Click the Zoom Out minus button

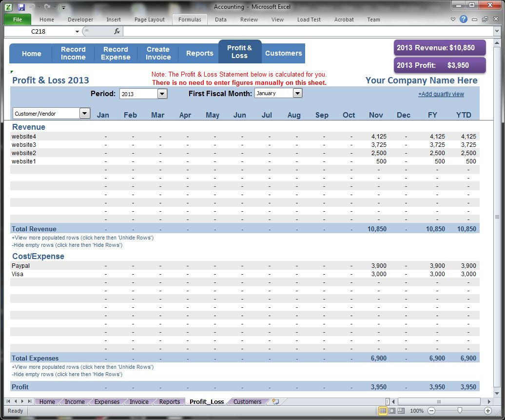tap(431, 411)
